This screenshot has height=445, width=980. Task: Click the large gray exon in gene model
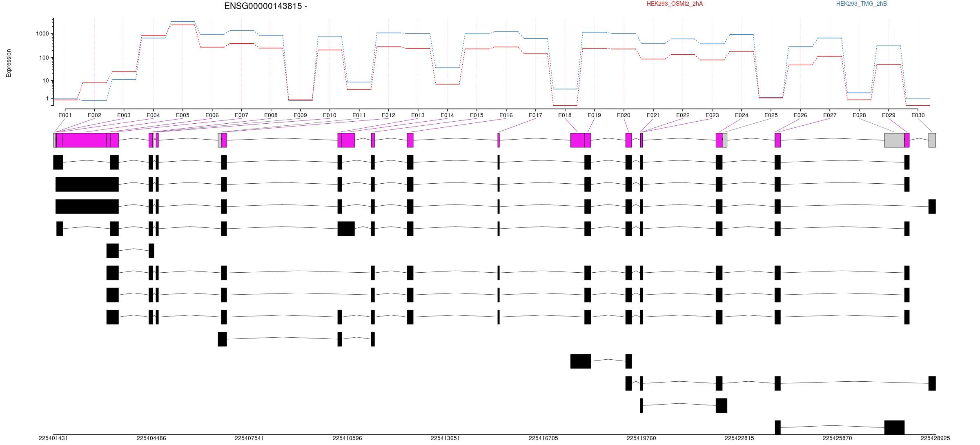click(894, 140)
